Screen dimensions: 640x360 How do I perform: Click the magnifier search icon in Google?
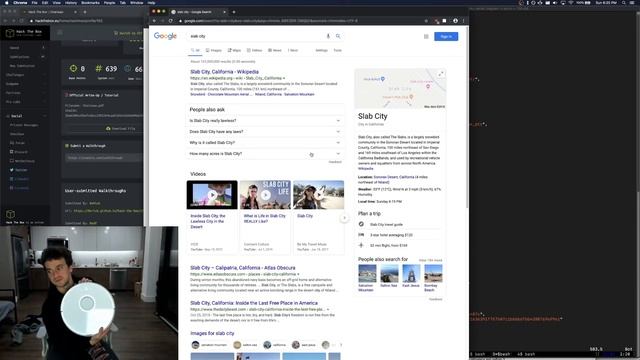pyautogui.click(x=338, y=36)
